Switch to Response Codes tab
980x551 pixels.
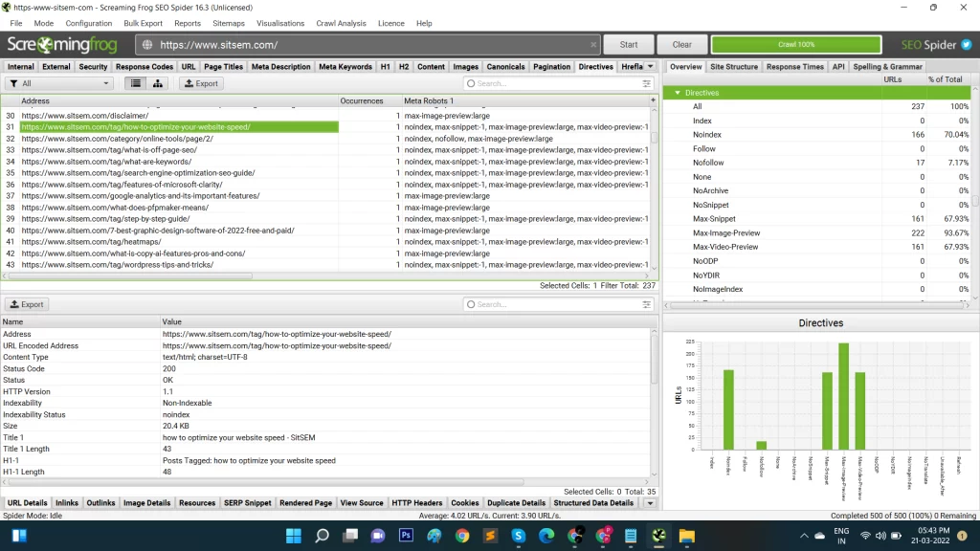click(145, 66)
